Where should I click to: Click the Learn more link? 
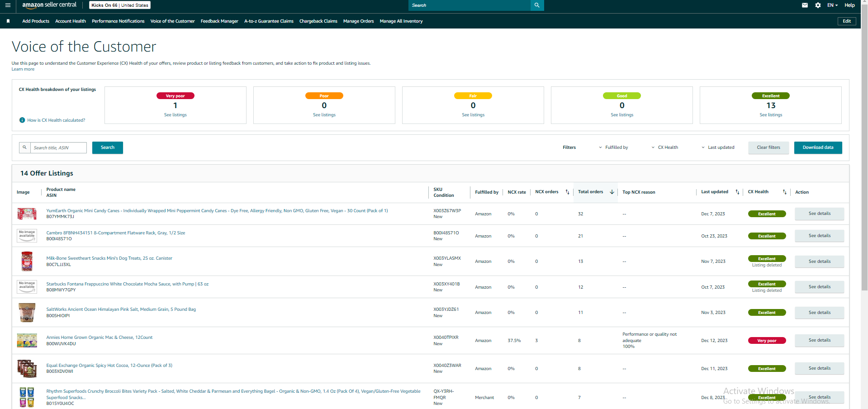(x=23, y=69)
